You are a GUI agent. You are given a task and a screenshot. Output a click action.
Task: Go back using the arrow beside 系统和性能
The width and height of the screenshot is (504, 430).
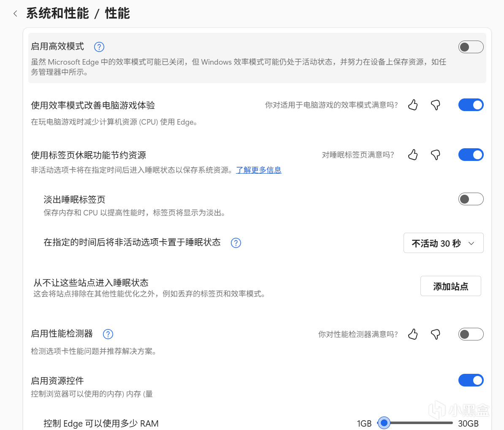point(15,14)
